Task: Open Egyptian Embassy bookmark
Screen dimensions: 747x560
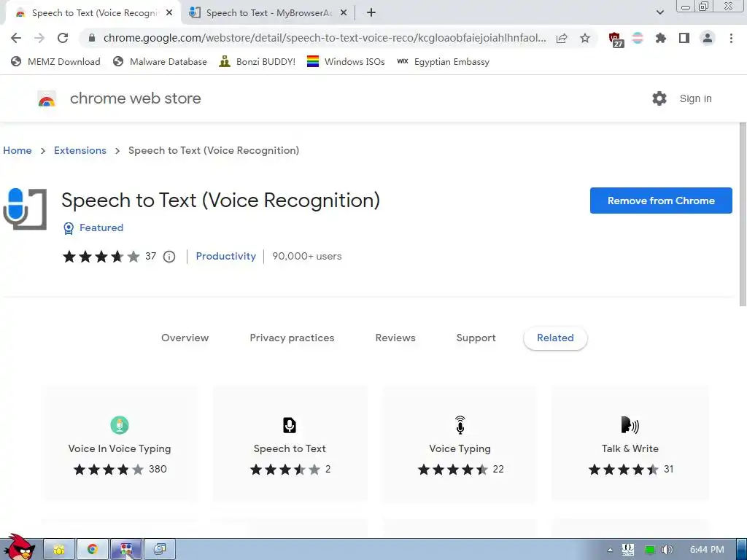Action: [x=443, y=62]
